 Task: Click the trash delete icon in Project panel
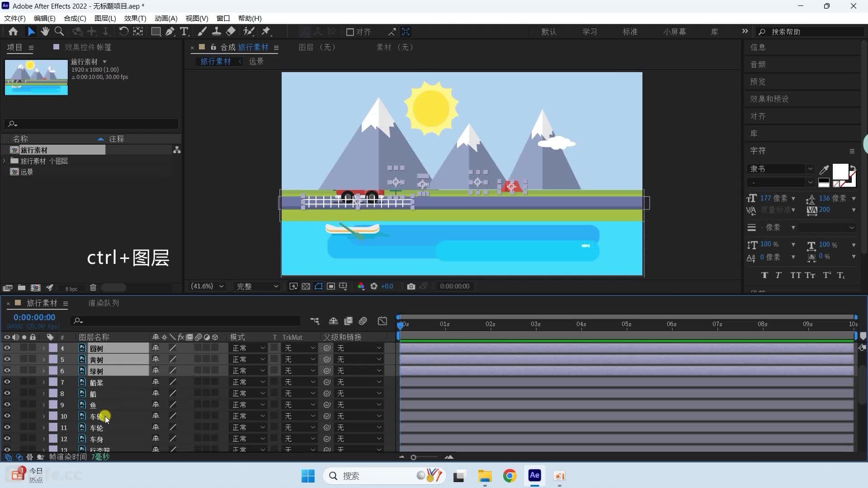pos(93,288)
